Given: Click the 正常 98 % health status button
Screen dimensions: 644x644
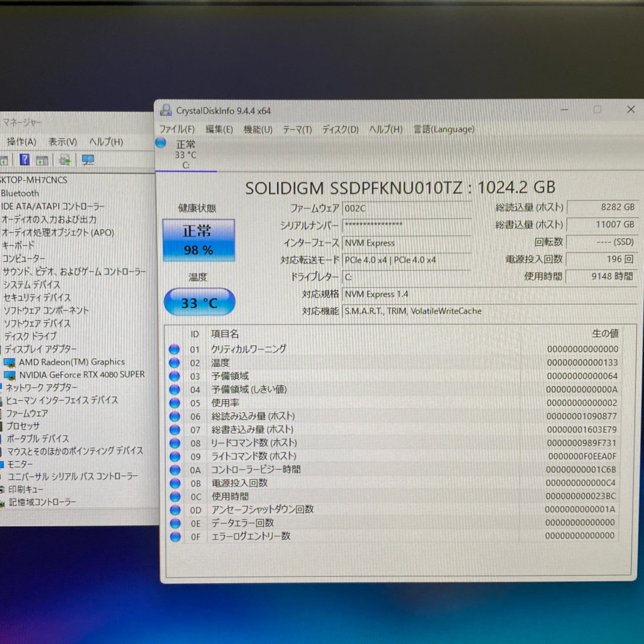Looking at the screenshot, I should [x=198, y=240].
